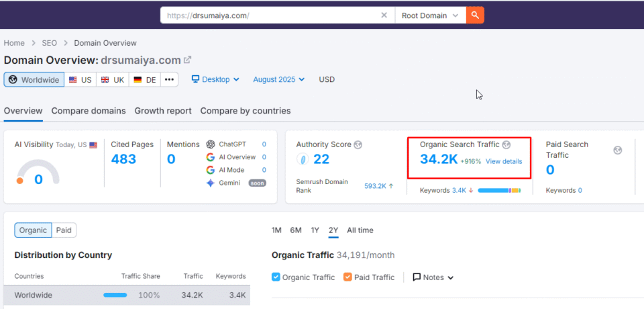Screen dimensions: 644x309
Task: Uncheck the Paid Traffic checkbox
Action: [x=347, y=277]
